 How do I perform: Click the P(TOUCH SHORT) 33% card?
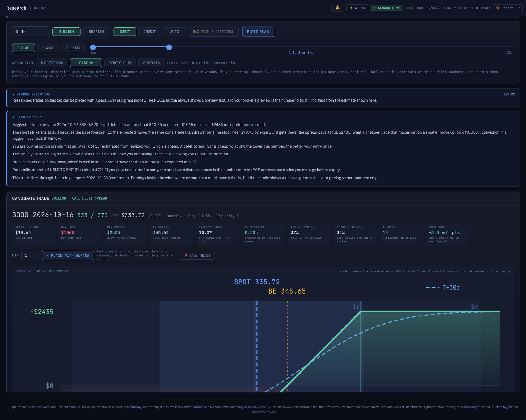[x=355, y=235]
